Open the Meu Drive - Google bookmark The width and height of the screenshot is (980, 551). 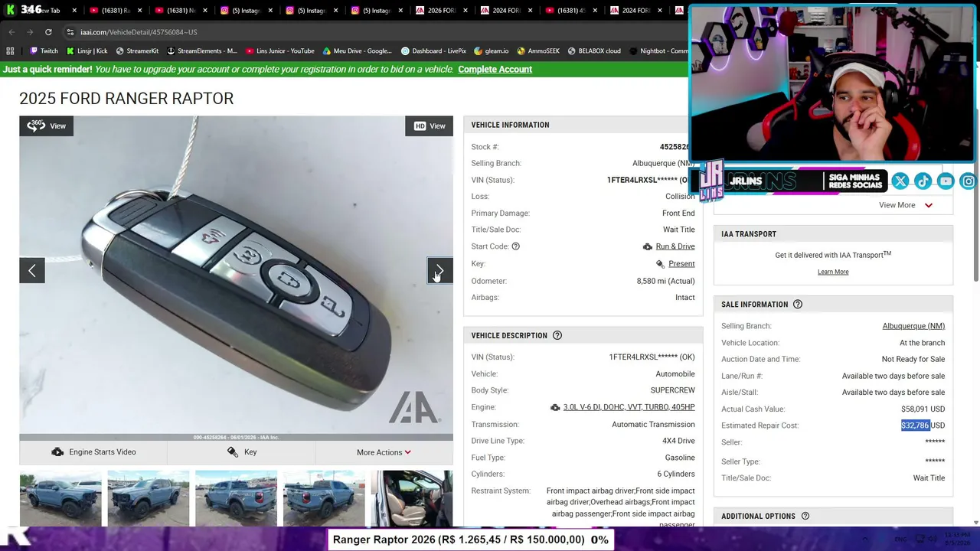coord(357,51)
